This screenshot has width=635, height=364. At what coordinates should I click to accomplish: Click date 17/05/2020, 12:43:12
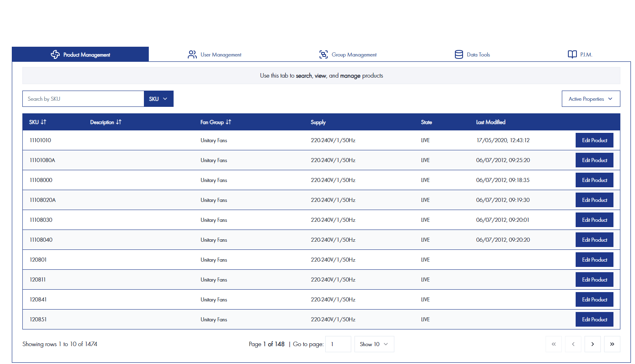pyautogui.click(x=503, y=140)
